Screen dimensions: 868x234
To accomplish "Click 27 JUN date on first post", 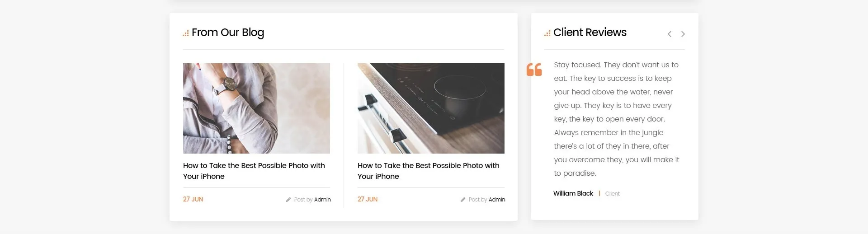I will pyautogui.click(x=193, y=199).
